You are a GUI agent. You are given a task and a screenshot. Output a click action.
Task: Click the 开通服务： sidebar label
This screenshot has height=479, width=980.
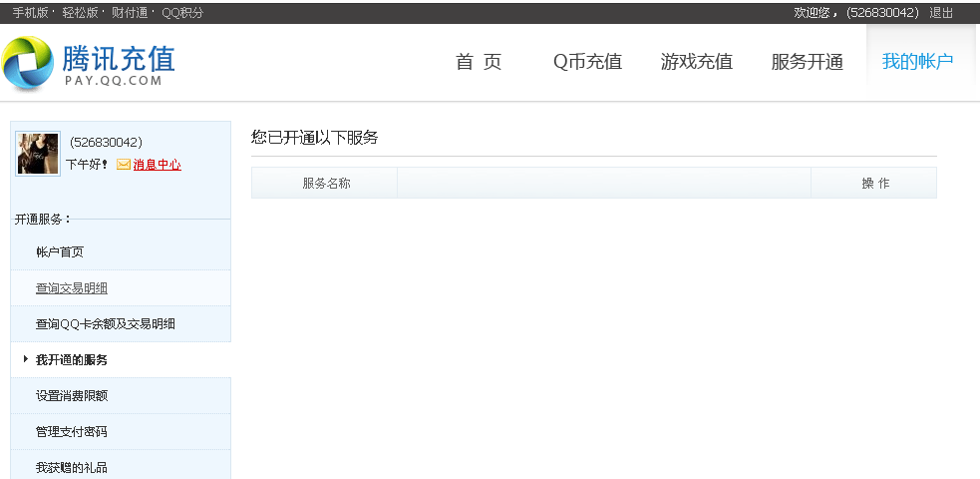(43, 219)
